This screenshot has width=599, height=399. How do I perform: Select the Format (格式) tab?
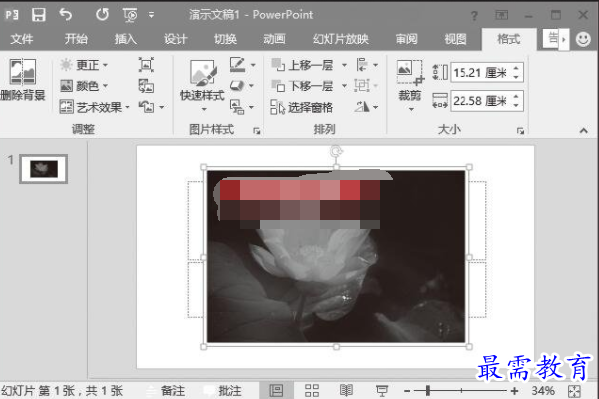click(x=508, y=39)
